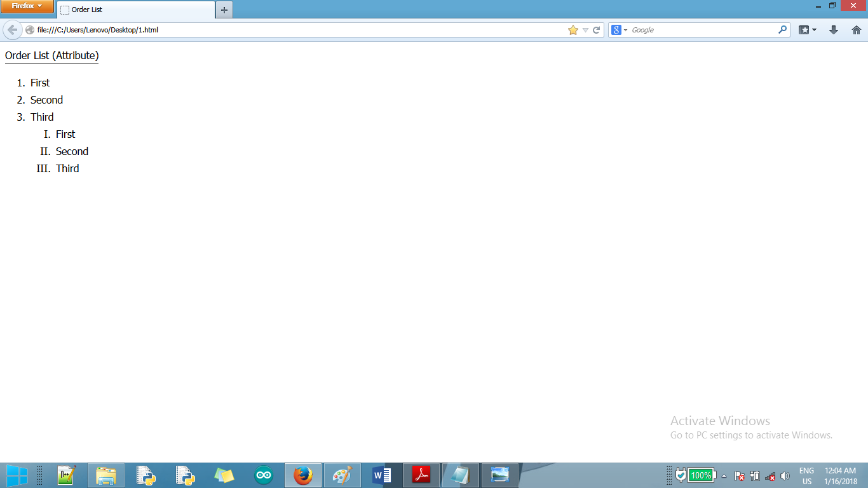Click 'Third' in the numbered list
Image resolution: width=868 pixels, height=488 pixels.
click(x=42, y=117)
